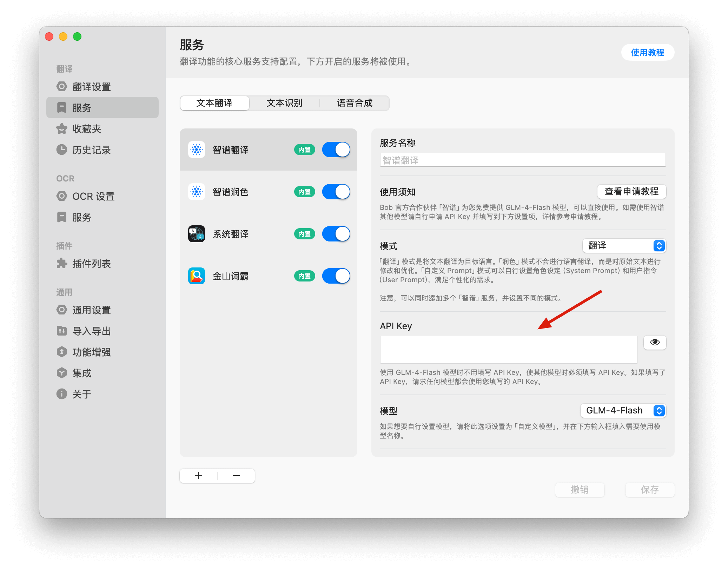Toggle 金山词霸 service switch
Viewport: 728px width, 570px height.
pyautogui.click(x=336, y=276)
